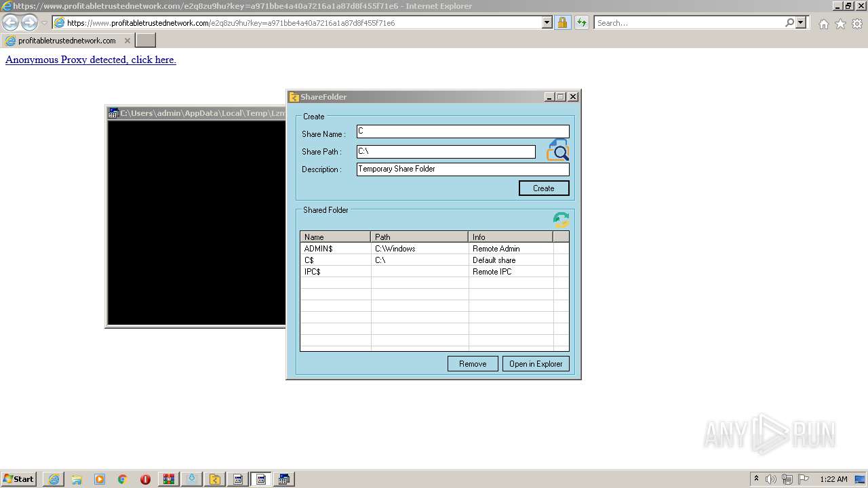This screenshot has height=488, width=868.
Task: Open Windows Explorer folder icon in taskbar
Action: [77, 479]
